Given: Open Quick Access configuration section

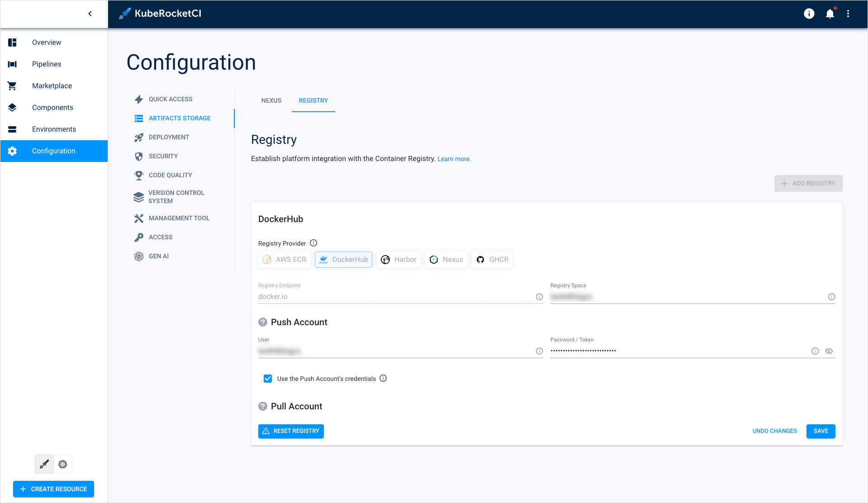Looking at the screenshot, I should [x=180, y=99].
